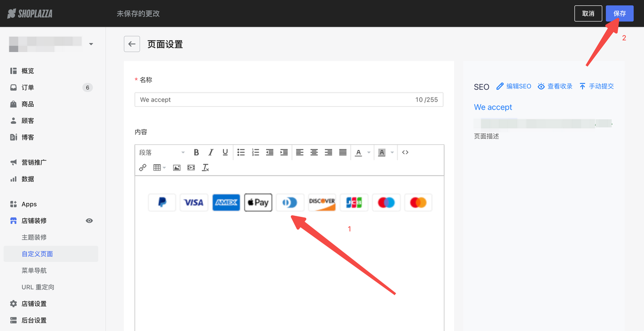Select the Discover logo image
The width and height of the screenshot is (644, 331).
[x=322, y=202]
